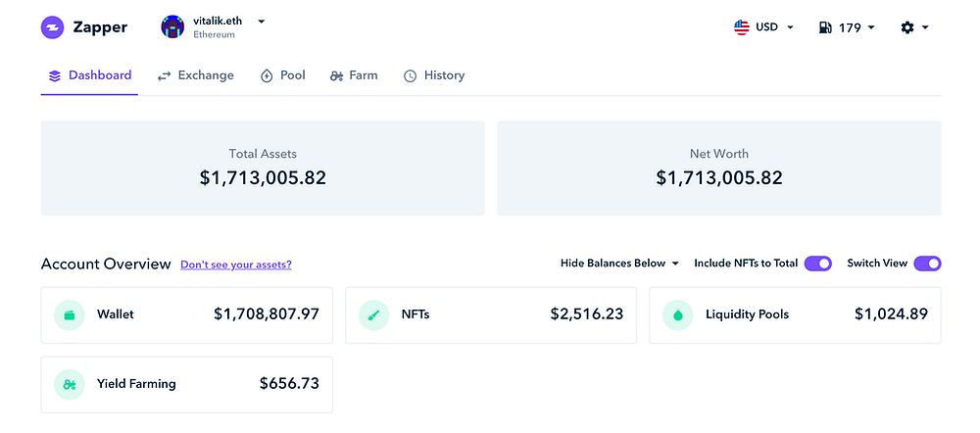Viewport: 980px width, 433px height.
Task: Click the Liquidity Pools droplet icon
Action: coord(678,314)
